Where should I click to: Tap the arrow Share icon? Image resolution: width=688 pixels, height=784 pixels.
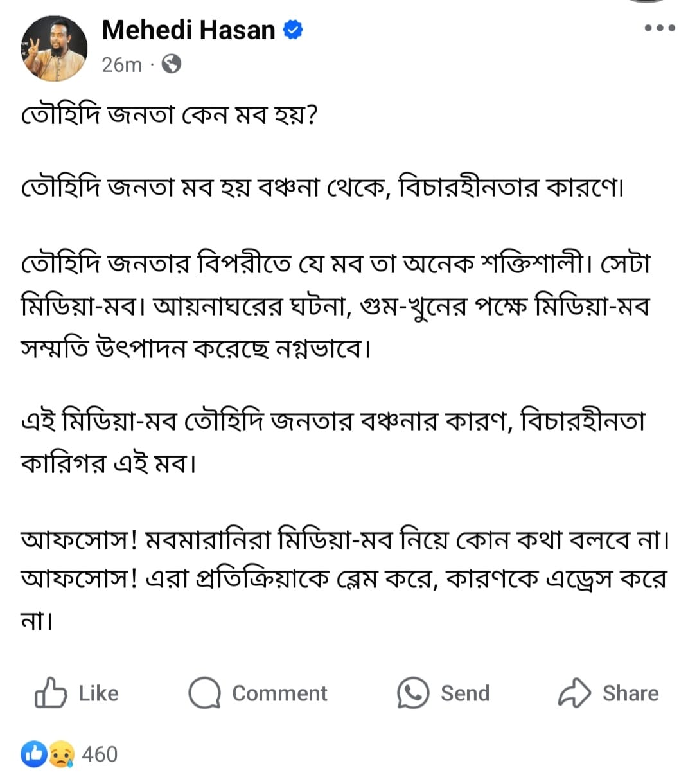[x=574, y=693]
